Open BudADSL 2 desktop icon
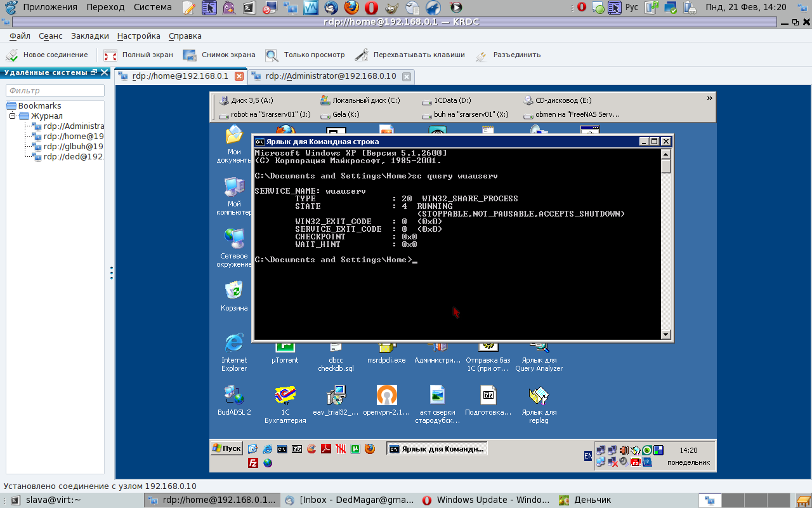Screen dimensions: 812x508 tap(234, 401)
